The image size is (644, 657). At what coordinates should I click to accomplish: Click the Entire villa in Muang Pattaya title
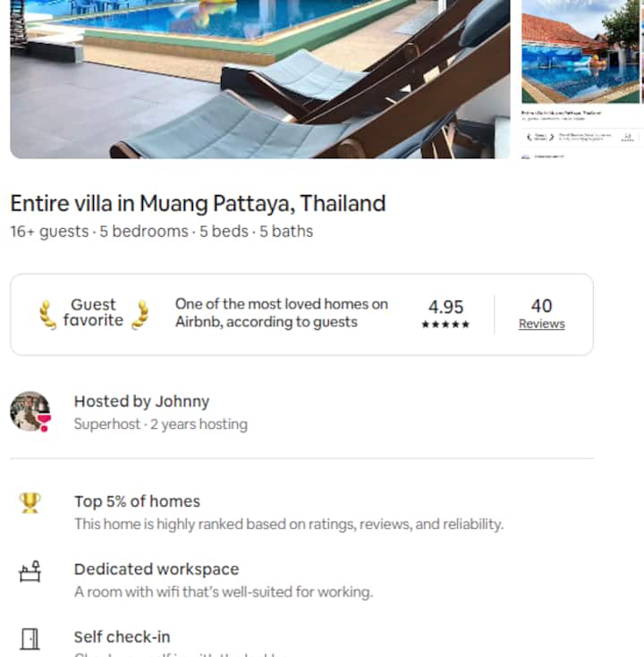[x=198, y=203]
